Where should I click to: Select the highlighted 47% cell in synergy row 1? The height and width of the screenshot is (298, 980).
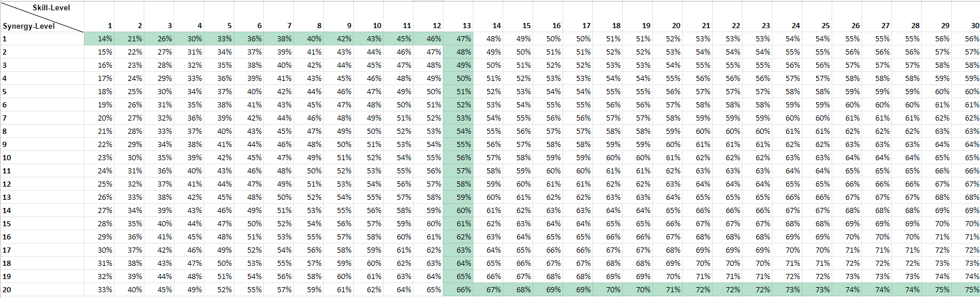(x=464, y=39)
